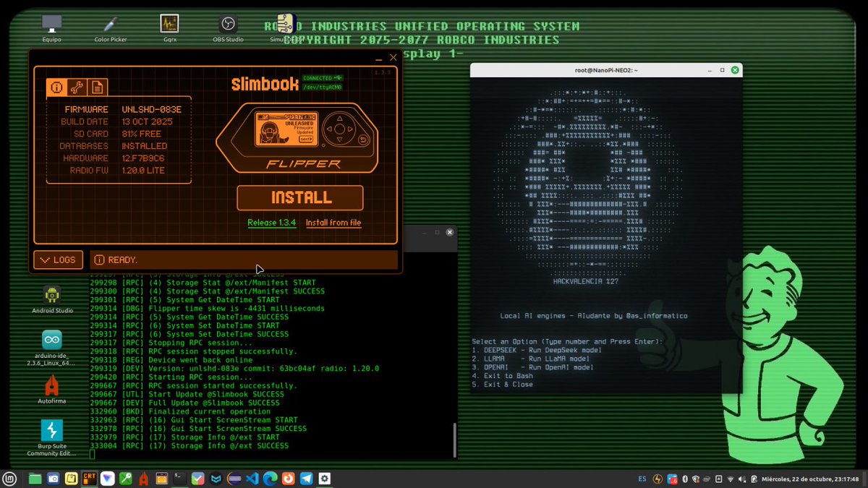
Task: Open the green key password manager icon
Action: pos(126,479)
